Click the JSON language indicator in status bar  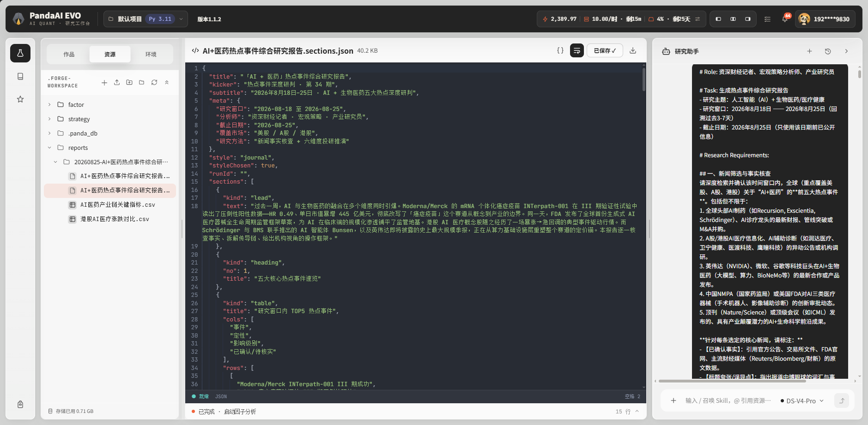[x=221, y=396]
